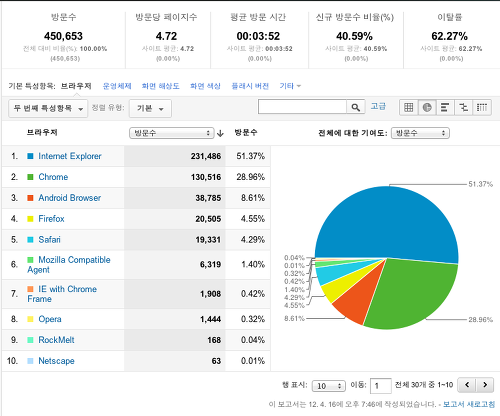Open the Android Browser link
500x416 pixels.
(69, 198)
